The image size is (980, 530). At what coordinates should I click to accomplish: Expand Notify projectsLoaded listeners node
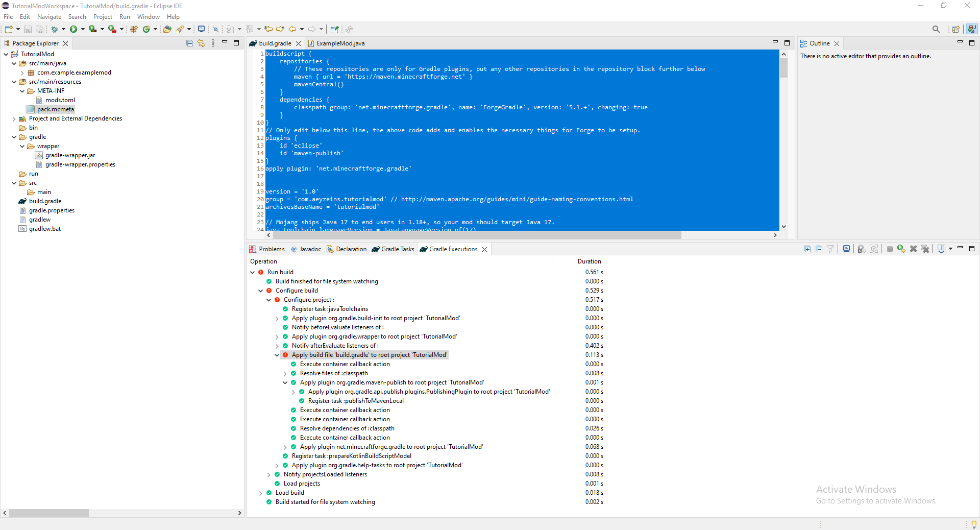pos(268,475)
